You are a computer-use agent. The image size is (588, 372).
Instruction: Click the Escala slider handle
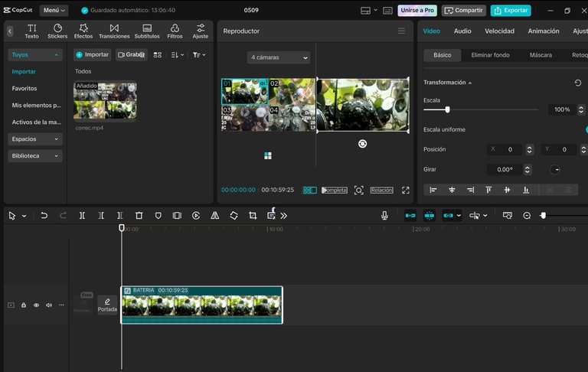(447, 109)
